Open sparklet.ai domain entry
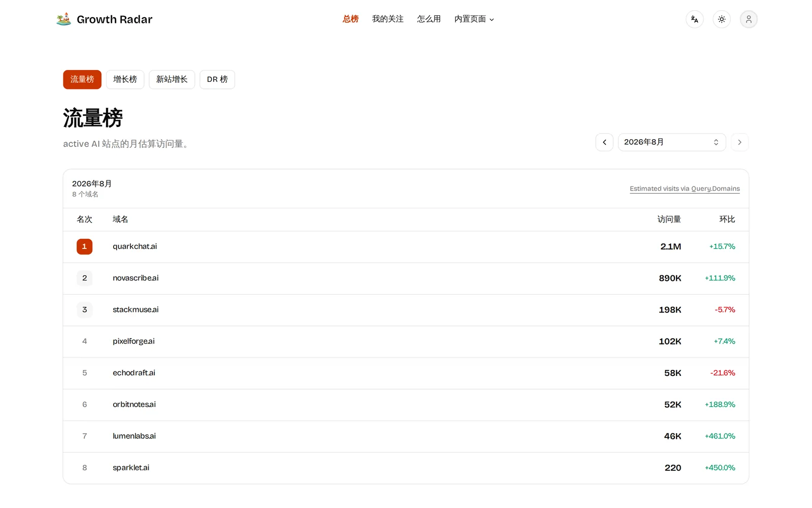Image resolution: width=812 pixels, height=508 pixels. point(131,467)
